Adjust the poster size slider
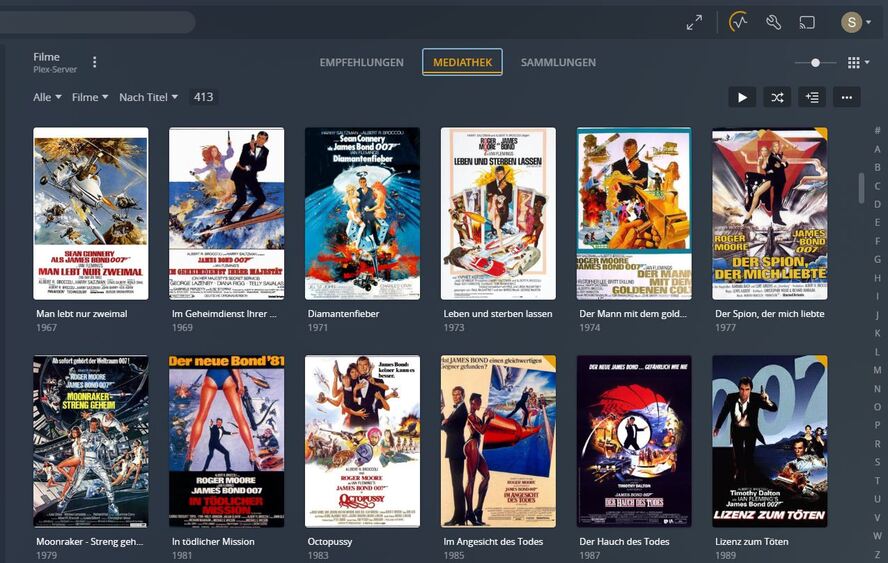The height and width of the screenshot is (563, 888). pyautogui.click(x=816, y=63)
